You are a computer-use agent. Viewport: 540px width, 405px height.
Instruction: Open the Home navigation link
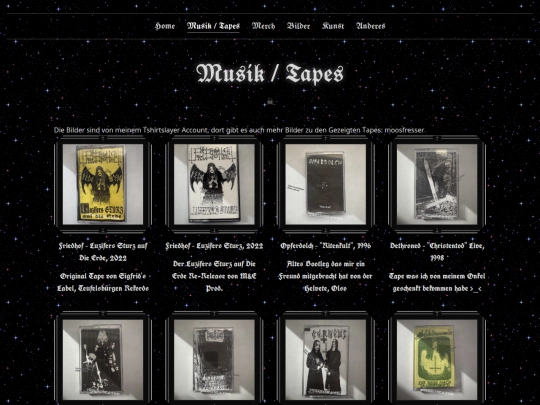[165, 26]
